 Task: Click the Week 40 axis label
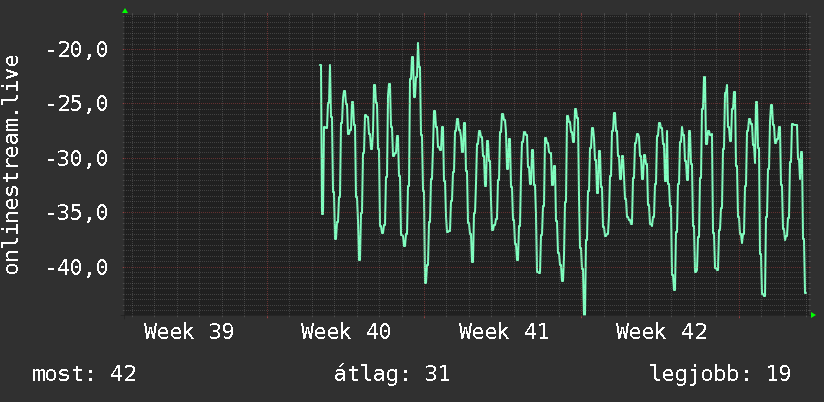(x=346, y=332)
